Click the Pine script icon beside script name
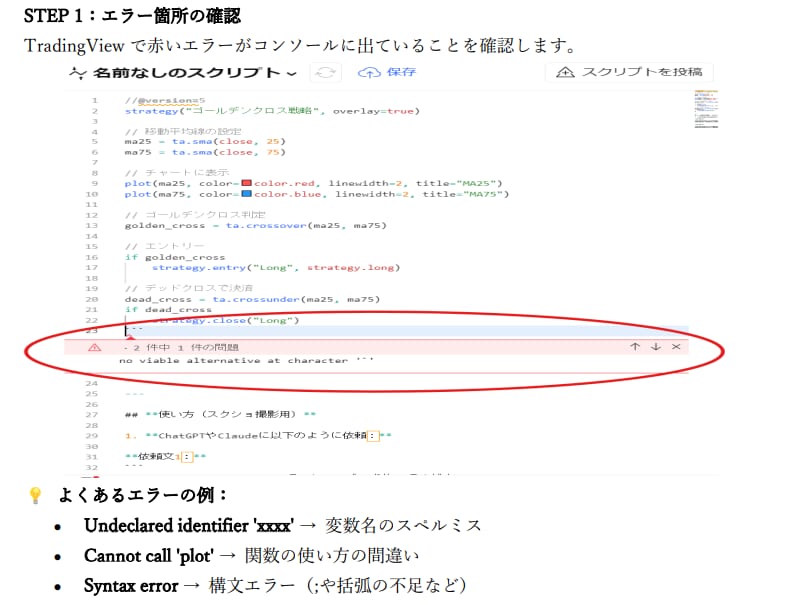The width and height of the screenshot is (796, 605). click(x=78, y=73)
